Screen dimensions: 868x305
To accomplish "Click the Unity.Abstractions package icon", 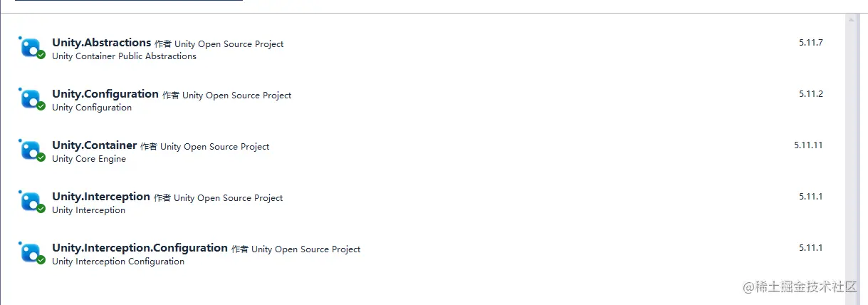I will pos(31,48).
